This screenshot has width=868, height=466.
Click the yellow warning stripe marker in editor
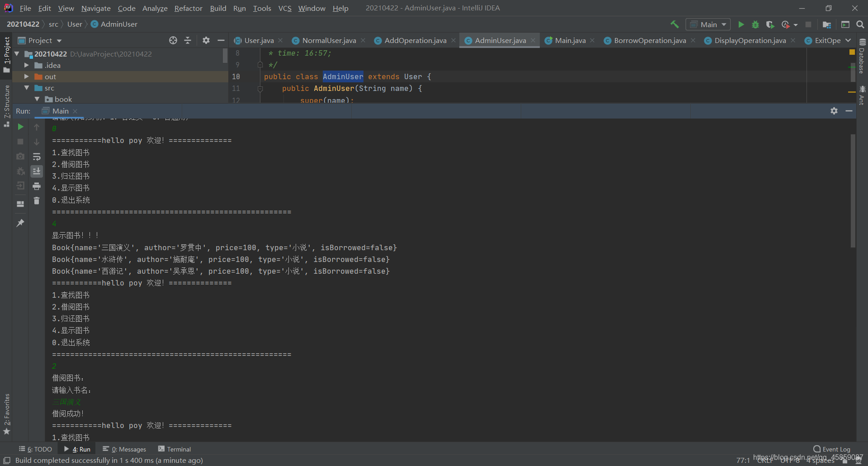tap(852, 92)
